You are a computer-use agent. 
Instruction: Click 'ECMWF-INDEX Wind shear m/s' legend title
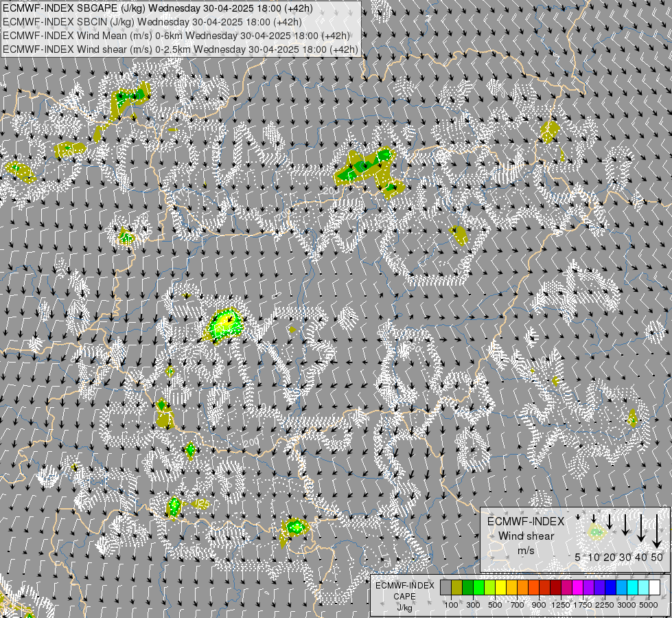point(526,536)
